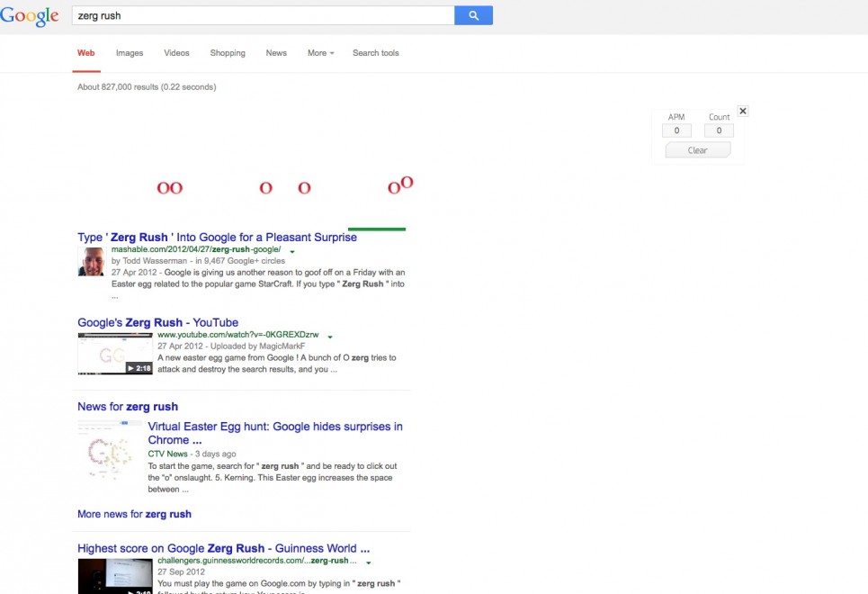868x594 pixels.
Task: Click the CTV News article thumbnail
Action: 110,450
